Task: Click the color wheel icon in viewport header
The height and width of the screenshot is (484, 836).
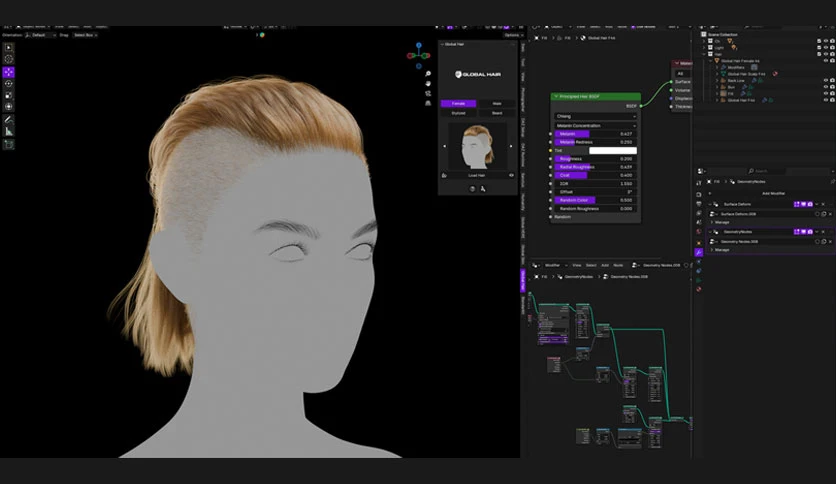Action: (x=262, y=35)
